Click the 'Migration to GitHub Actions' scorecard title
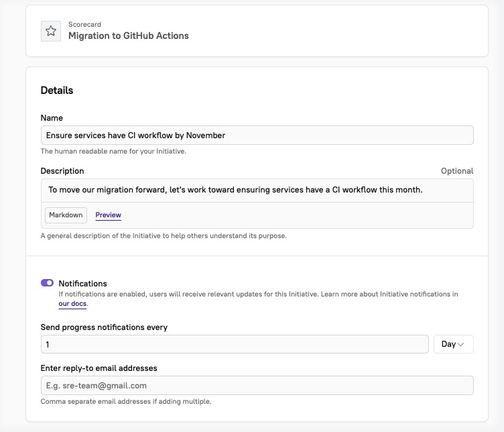This screenshot has width=504, height=432. pyautogui.click(x=129, y=36)
